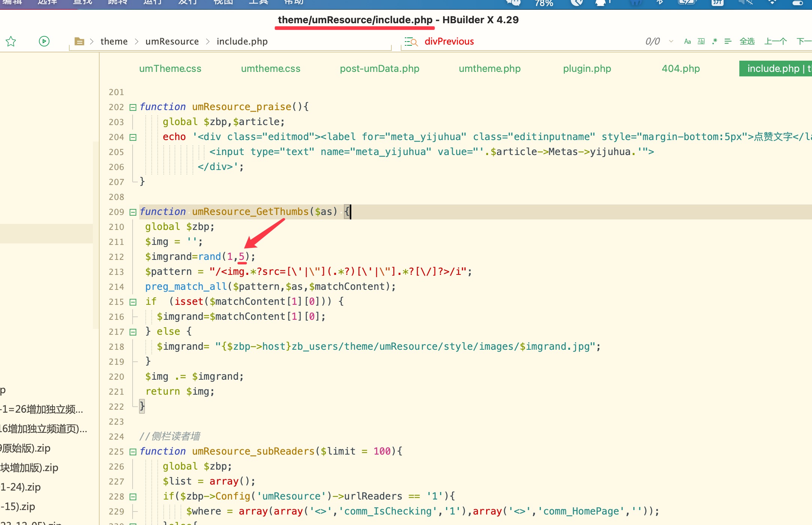
Task: Click the folder icon in breadcrumb
Action: [x=79, y=41]
